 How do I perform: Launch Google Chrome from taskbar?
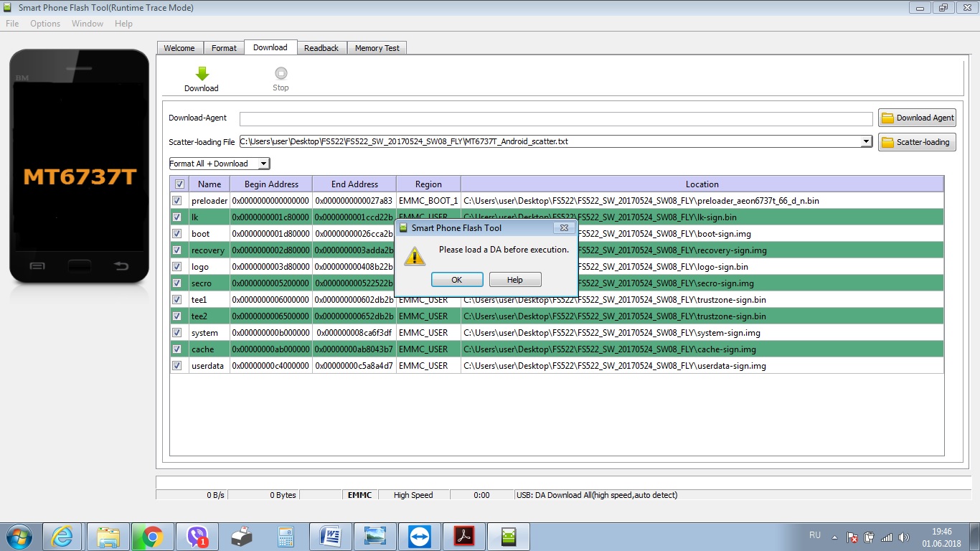pyautogui.click(x=151, y=536)
